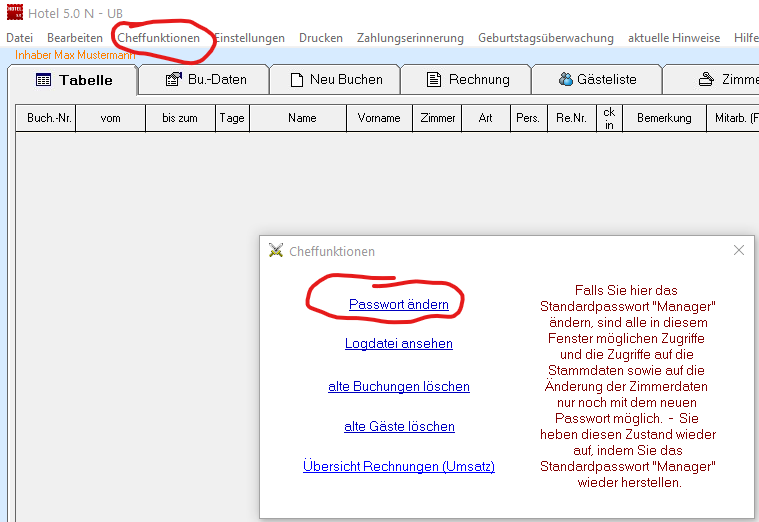Click the Neu Buchen document icon
This screenshot has width=759, height=522.
[x=296, y=80]
